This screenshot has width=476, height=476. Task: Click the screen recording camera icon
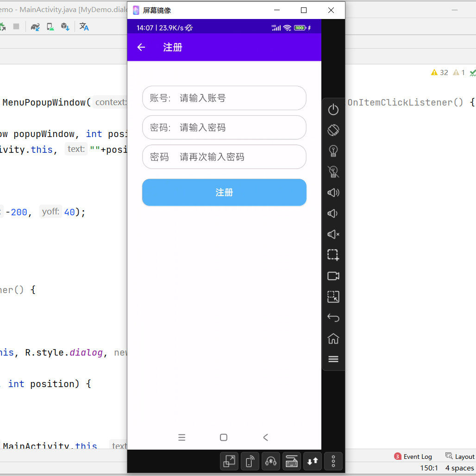333,276
